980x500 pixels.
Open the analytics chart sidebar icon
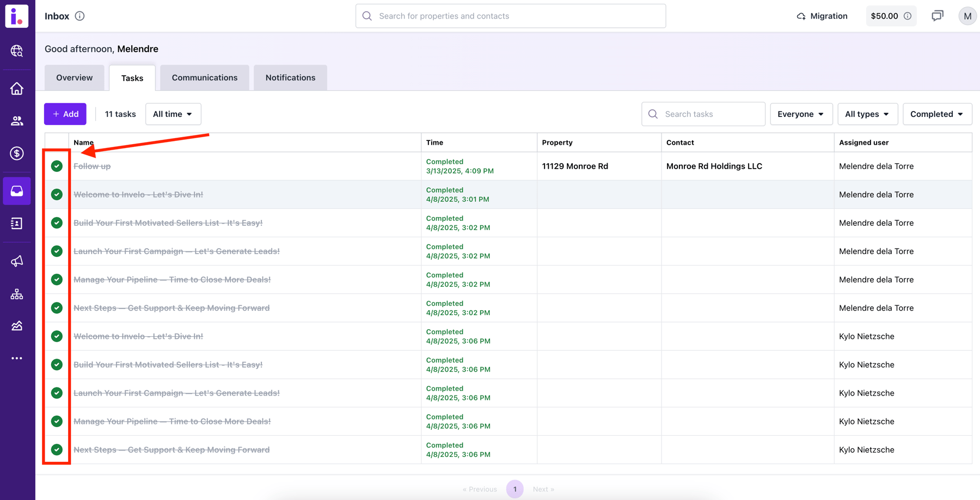pos(17,326)
